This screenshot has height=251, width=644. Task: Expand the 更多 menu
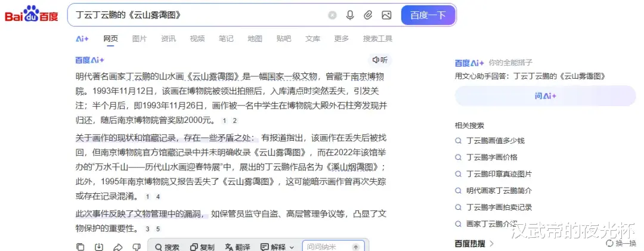click(341, 39)
